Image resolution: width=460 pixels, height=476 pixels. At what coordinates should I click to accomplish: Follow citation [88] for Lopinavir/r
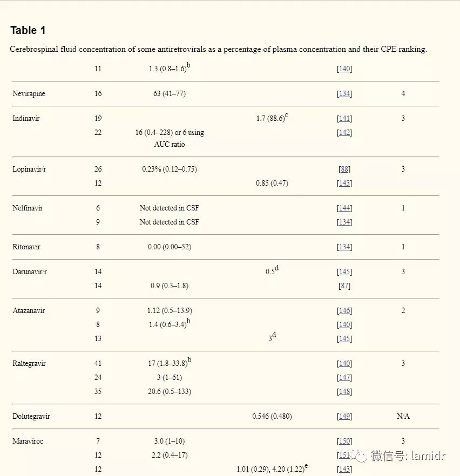(x=344, y=169)
